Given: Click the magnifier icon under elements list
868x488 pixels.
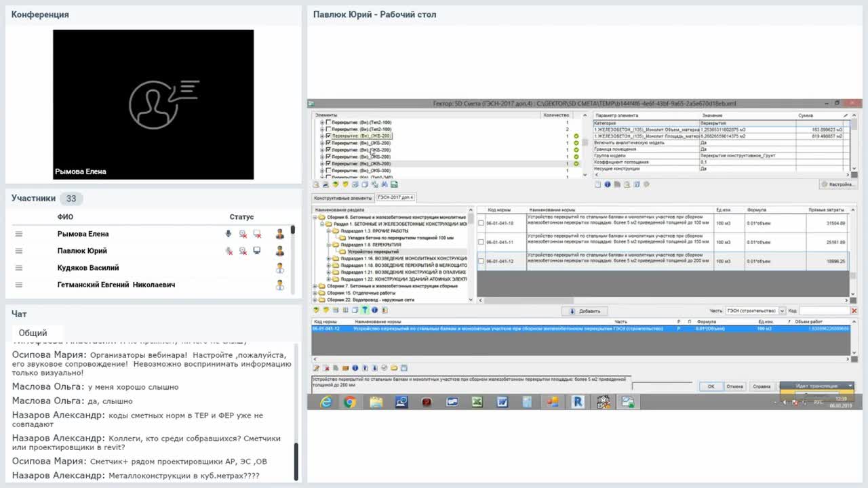Looking at the screenshot, I should 316,184.
